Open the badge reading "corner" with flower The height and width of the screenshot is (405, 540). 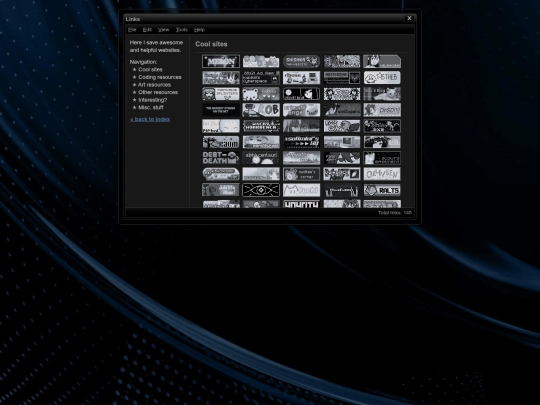click(301, 174)
